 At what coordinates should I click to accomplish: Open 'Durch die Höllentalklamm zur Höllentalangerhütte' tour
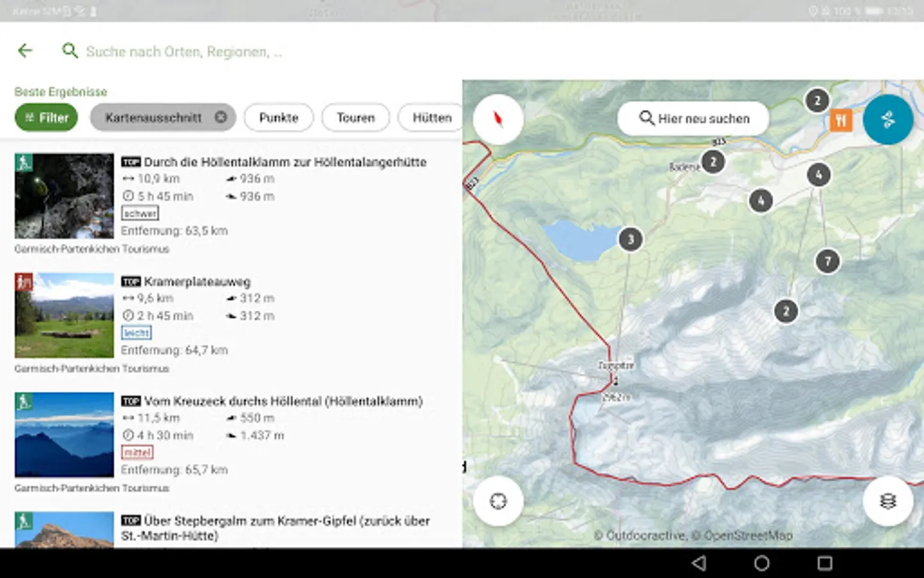tap(285, 162)
